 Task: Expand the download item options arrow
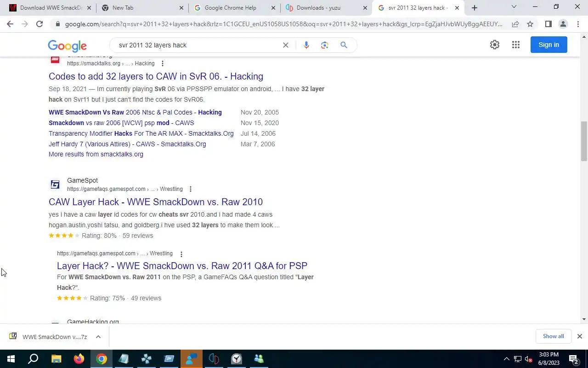click(x=98, y=337)
